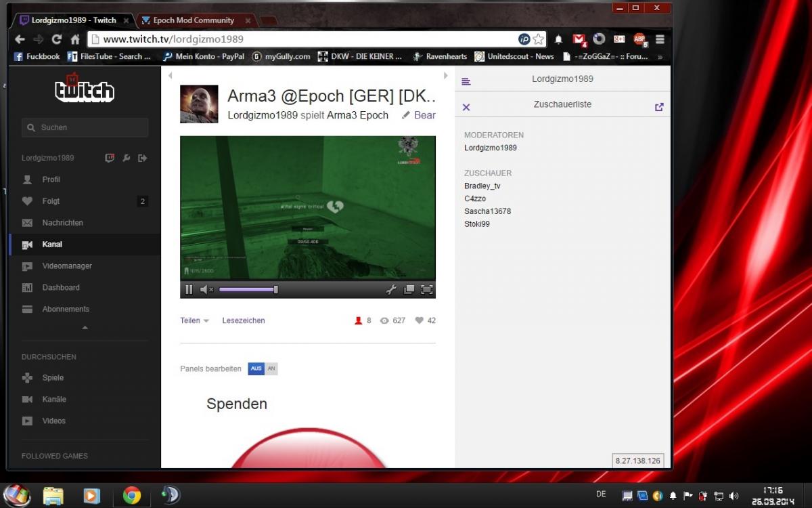Select Lordgizmo1989 - Twitch browser tab
This screenshot has width=812, height=508.
74,20
